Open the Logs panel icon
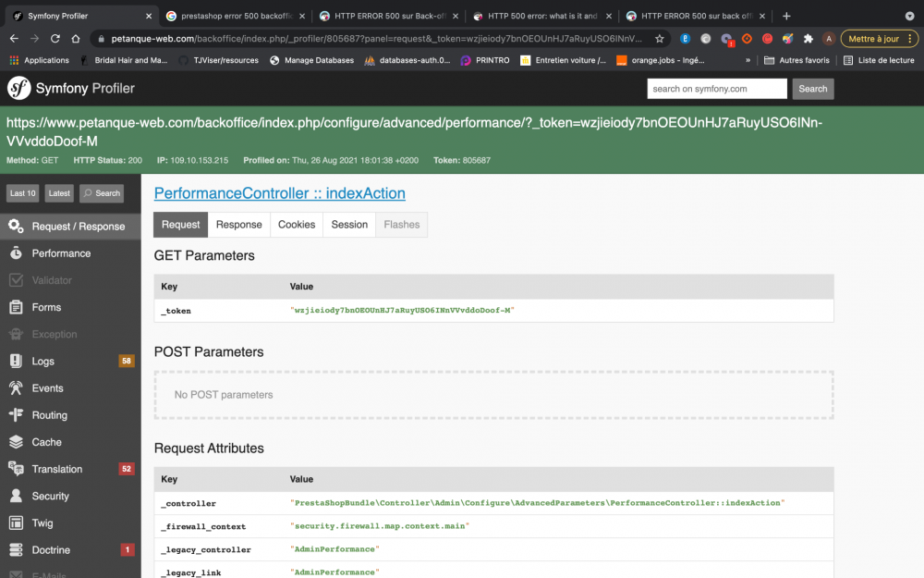The width and height of the screenshot is (924, 578). 16,361
